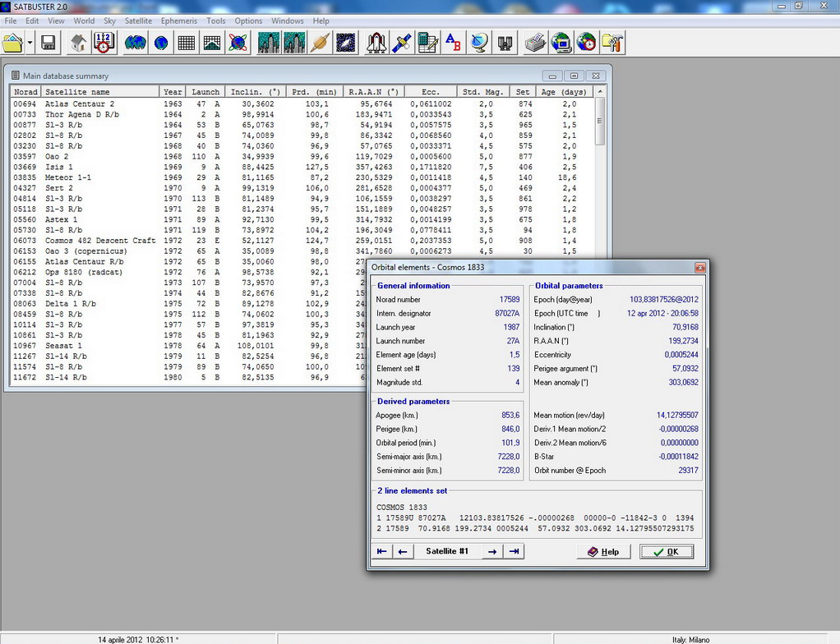Viewport: 840px width, 644px height.
Task: Select the Delta 1 R/b row
Action: 187,304
